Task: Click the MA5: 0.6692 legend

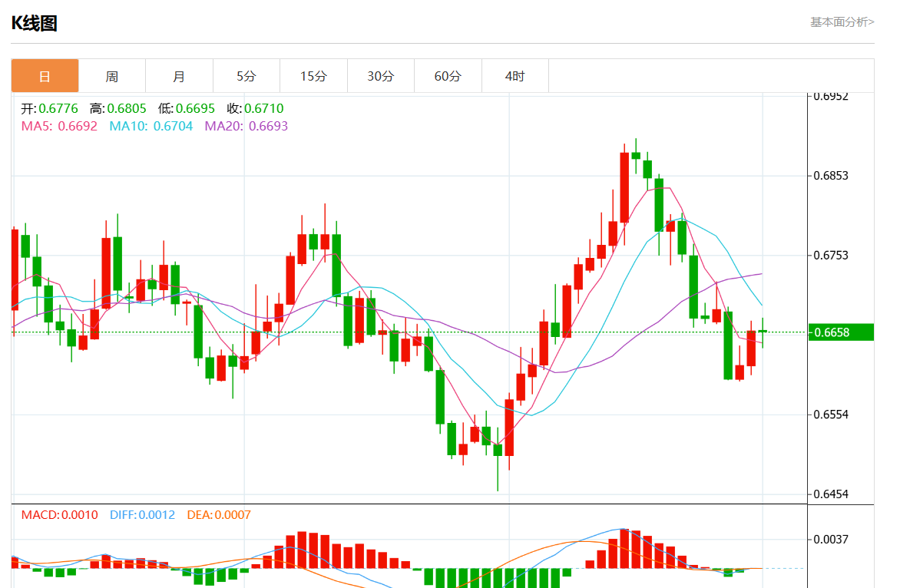Action: click(x=59, y=126)
